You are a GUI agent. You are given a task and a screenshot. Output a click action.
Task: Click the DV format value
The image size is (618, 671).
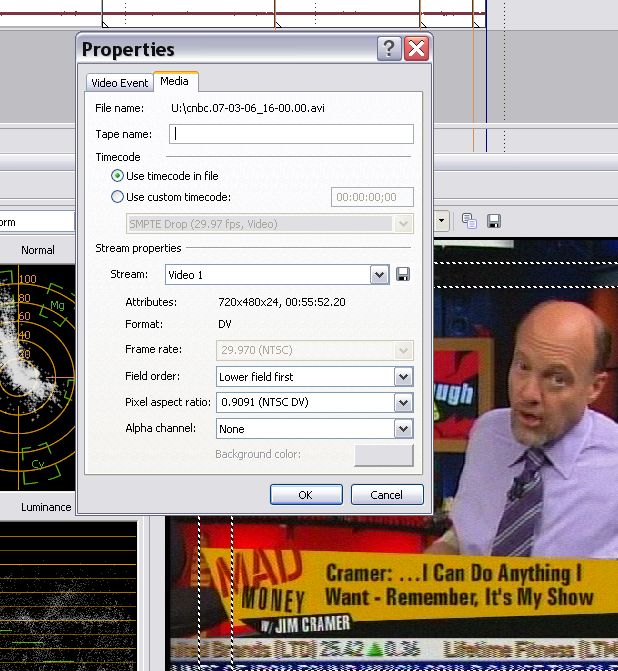click(x=225, y=324)
